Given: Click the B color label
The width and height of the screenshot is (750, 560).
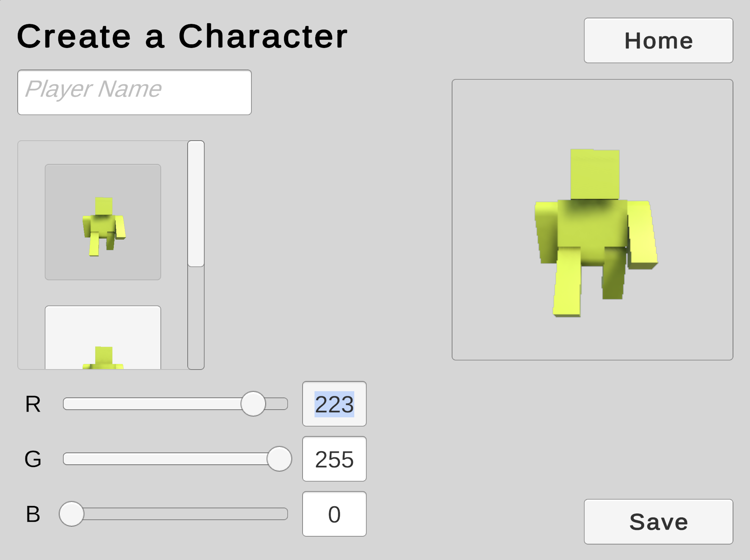Looking at the screenshot, I should pos(33,514).
